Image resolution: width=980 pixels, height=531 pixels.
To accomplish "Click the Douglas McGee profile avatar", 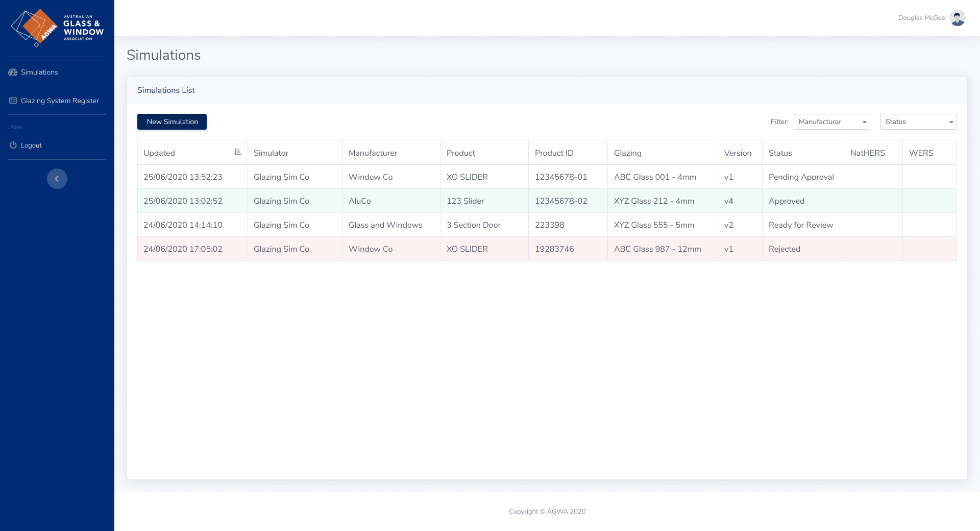I will [x=957, y=18].
